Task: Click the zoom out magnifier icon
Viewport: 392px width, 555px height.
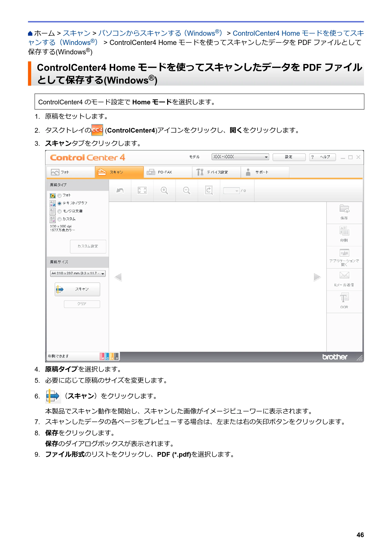Action: point(186,190)
